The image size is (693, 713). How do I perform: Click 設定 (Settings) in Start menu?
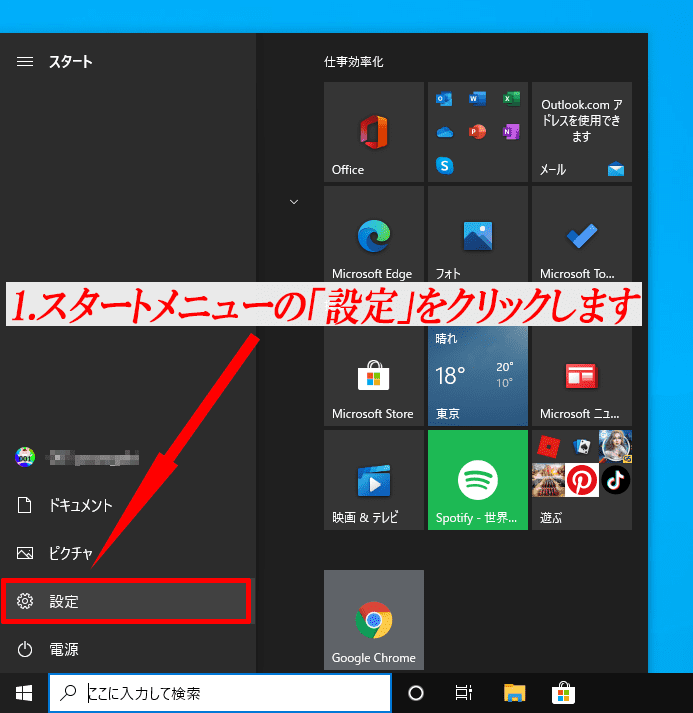126,601
